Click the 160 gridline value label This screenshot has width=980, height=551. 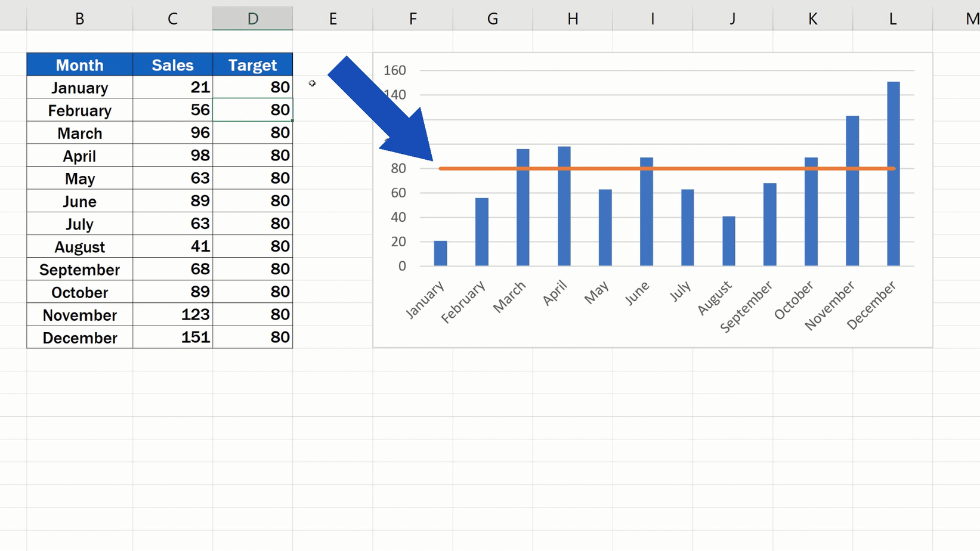click(394, 70)
